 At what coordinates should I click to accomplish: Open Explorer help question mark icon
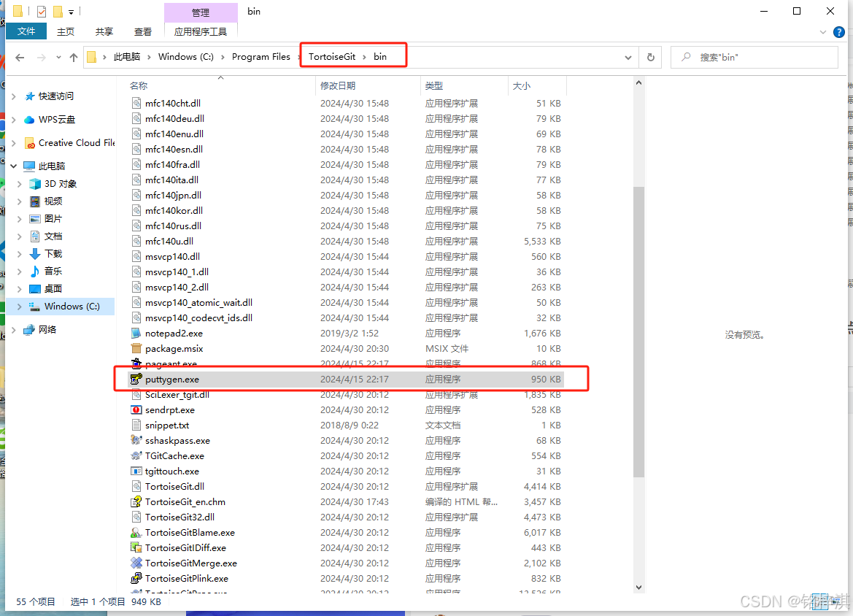pyautogui.click(x=839, y=32)
